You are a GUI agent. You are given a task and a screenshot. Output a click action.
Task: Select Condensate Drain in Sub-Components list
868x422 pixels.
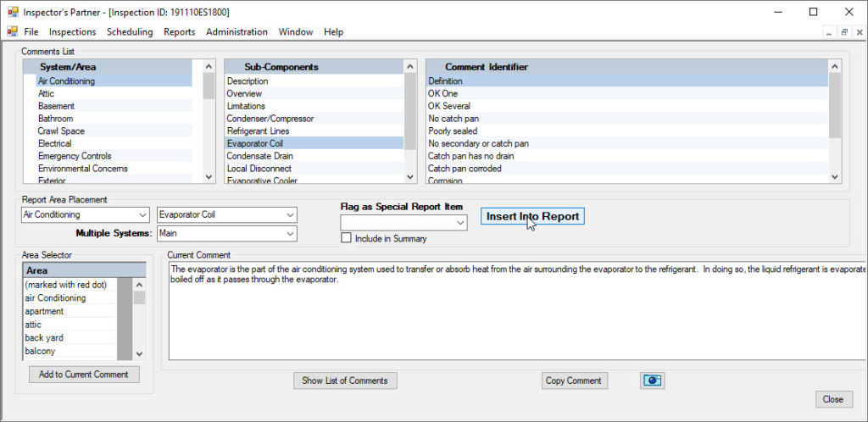259,156
